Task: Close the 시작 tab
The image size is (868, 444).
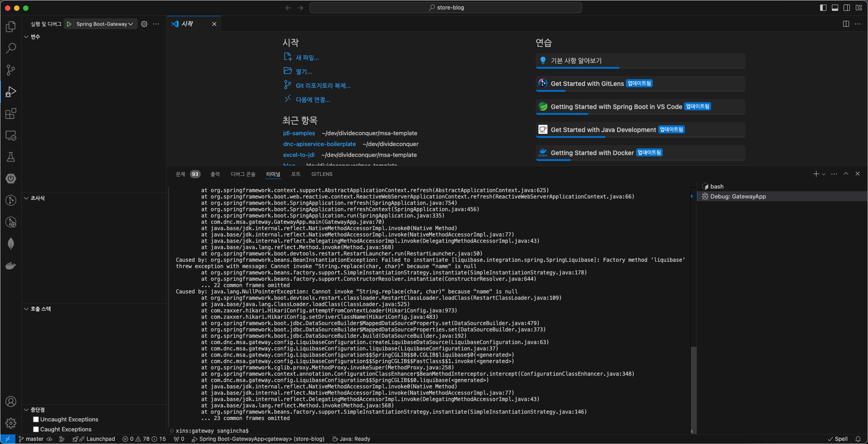Action: pyautogui.click(x=214, y=24)
